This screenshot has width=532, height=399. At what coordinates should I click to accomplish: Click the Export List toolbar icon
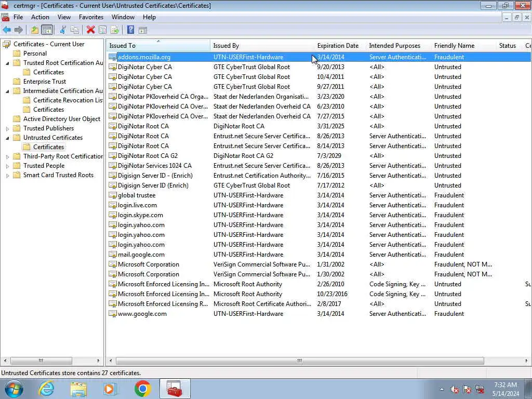[115, 30]
